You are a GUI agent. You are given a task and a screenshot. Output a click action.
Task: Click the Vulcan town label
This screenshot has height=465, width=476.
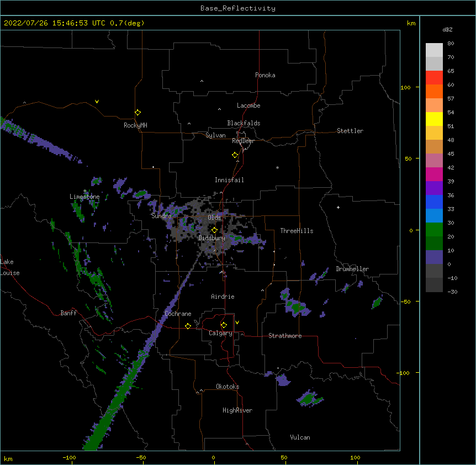pyautogui.click(x=300, y=437)
